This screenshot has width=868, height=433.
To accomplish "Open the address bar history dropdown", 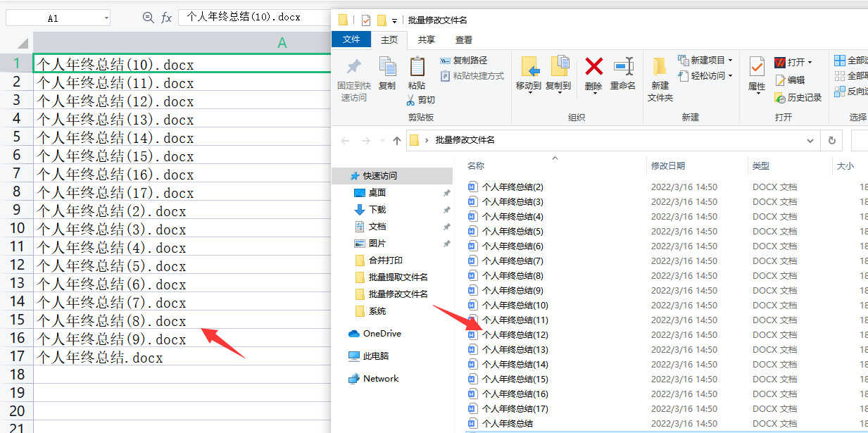I will point(811,140).
